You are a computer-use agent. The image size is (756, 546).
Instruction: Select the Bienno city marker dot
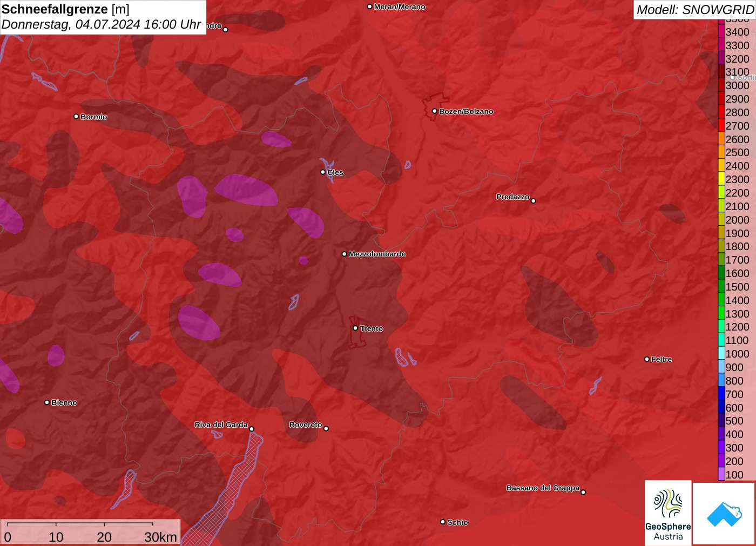pyautogui.click(x=47, y=402)
